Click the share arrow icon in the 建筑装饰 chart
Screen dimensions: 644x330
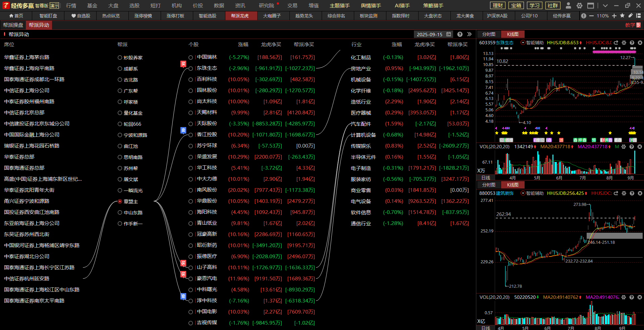tap(616, 193)
